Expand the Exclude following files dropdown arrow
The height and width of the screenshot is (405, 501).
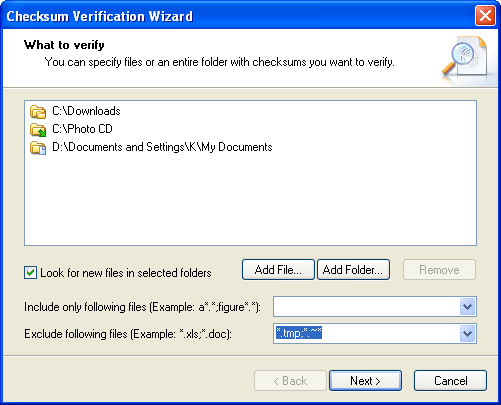tap(467, 333)
